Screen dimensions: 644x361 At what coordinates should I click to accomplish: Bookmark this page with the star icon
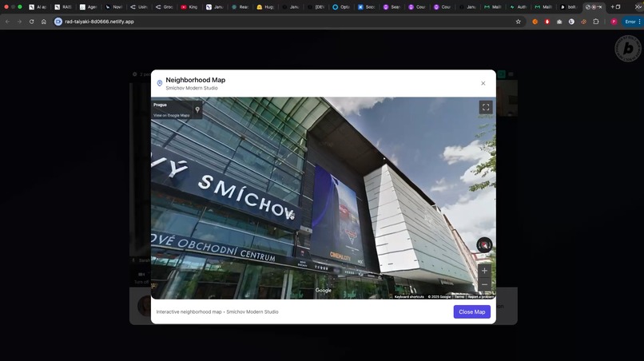click(x=518, y=22)
